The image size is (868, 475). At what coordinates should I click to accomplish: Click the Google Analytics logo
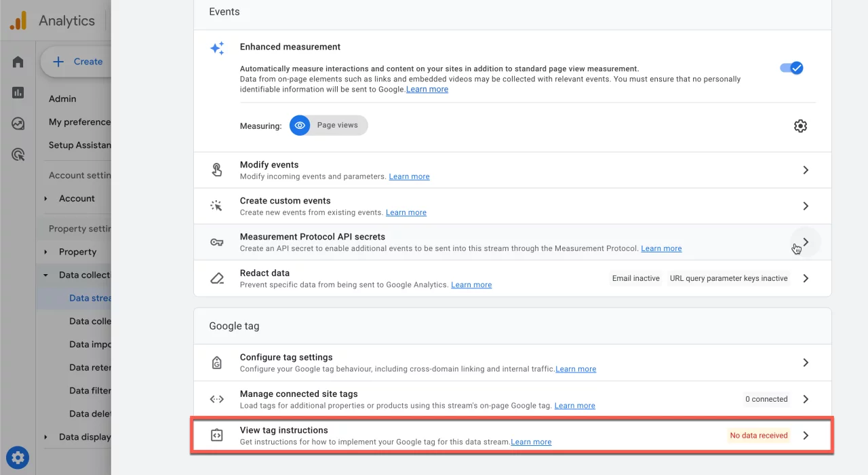(x=18, y=20)
